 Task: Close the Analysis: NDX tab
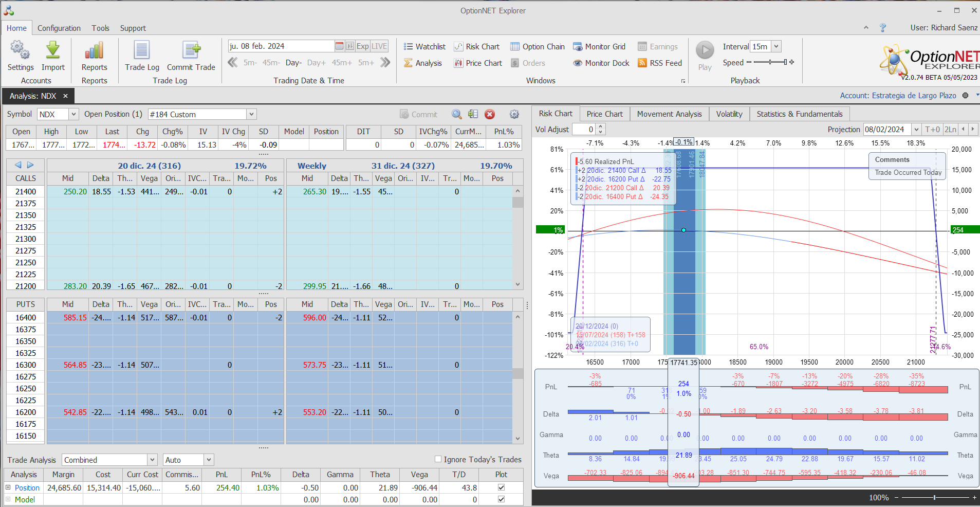pyautogui.click(x=65, y=96)
